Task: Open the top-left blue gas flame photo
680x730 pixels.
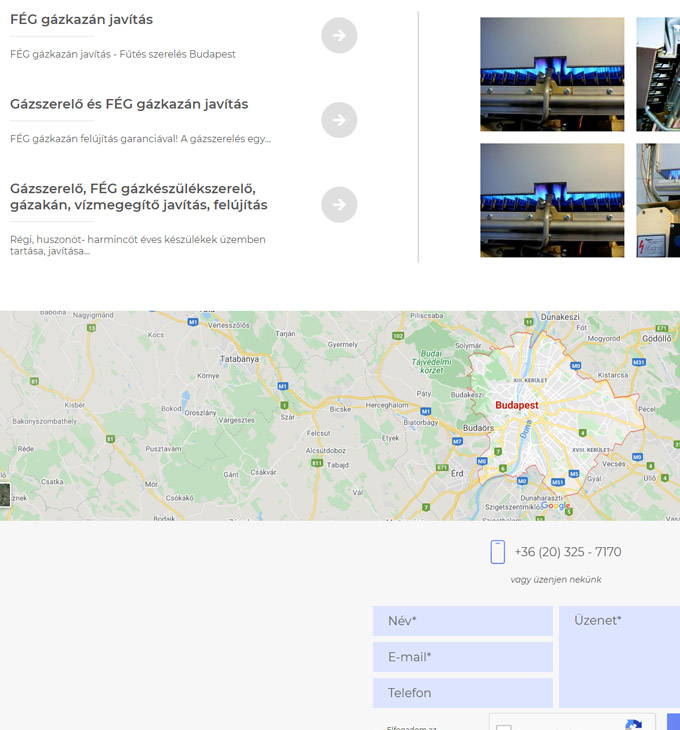Action: (x=552, y=74)
